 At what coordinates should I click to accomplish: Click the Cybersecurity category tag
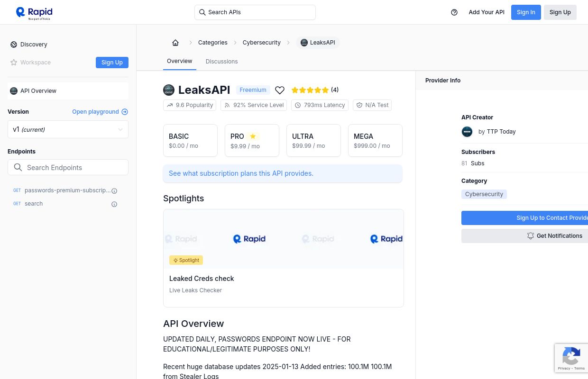point(484,194)
